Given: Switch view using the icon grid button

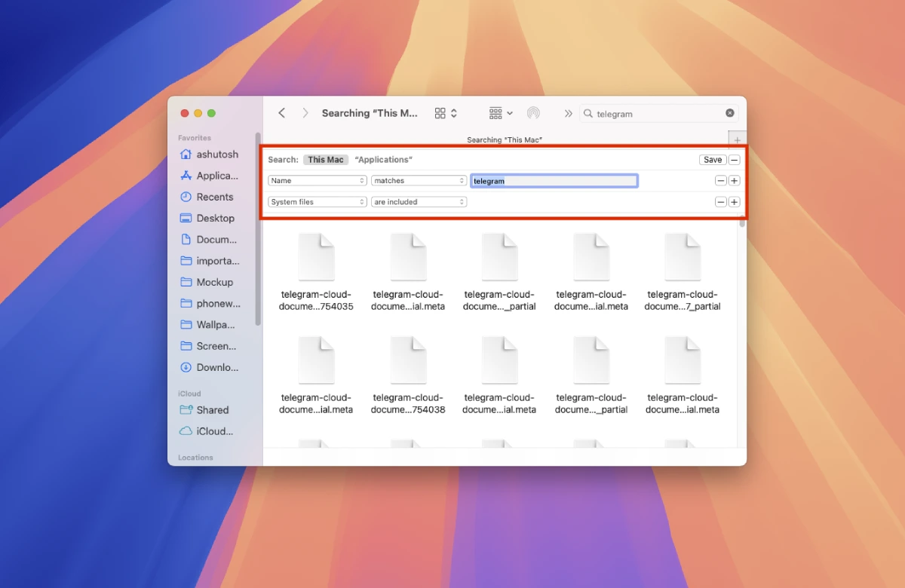Looking at the screenshot, I should tap(446, 113).
